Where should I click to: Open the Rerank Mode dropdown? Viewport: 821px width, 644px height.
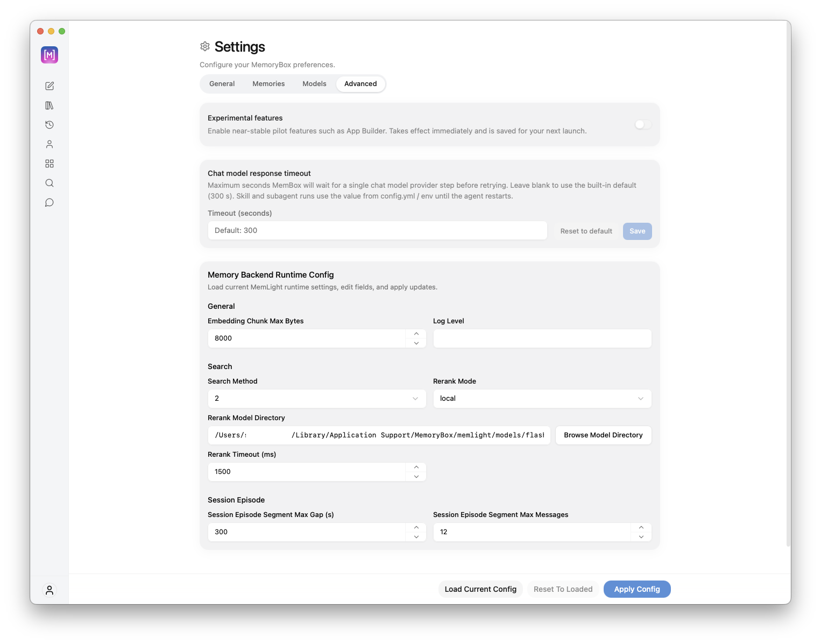[x=542, y=399]
